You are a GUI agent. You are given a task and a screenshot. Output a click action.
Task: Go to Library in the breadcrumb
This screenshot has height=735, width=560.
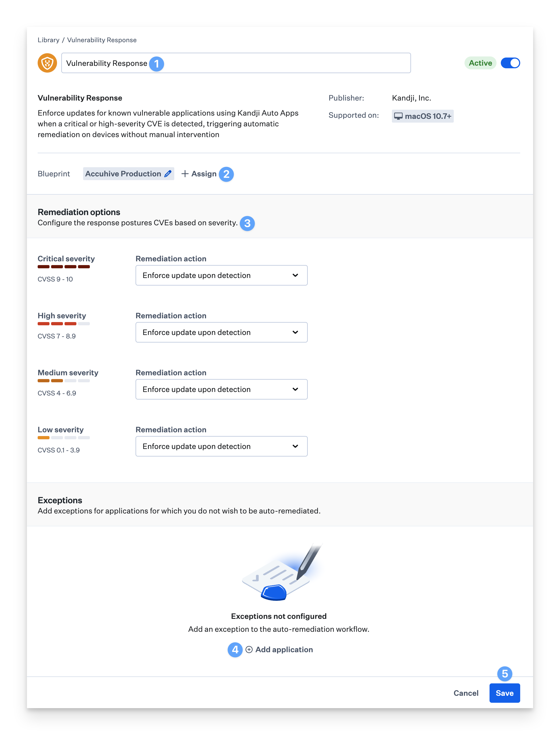click(48, 40)
